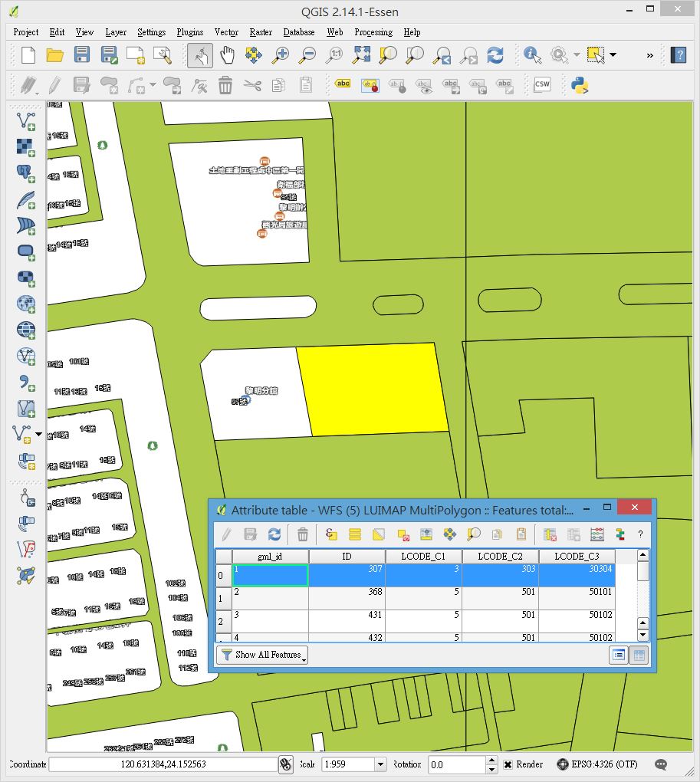Zoom to full extent of the map
Image resolution: width=700 pixels, height=782 pixels.
click(361, 55)
